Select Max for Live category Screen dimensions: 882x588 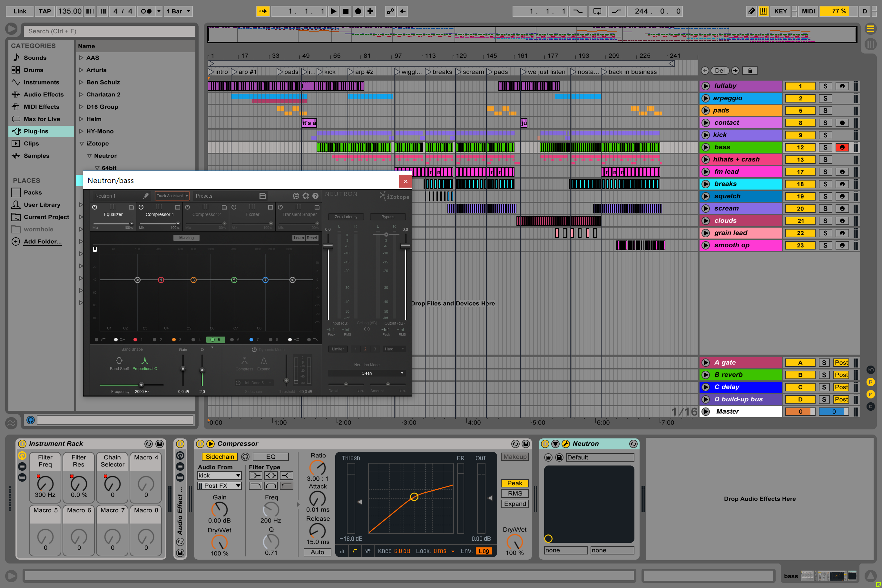coord(42,119)
